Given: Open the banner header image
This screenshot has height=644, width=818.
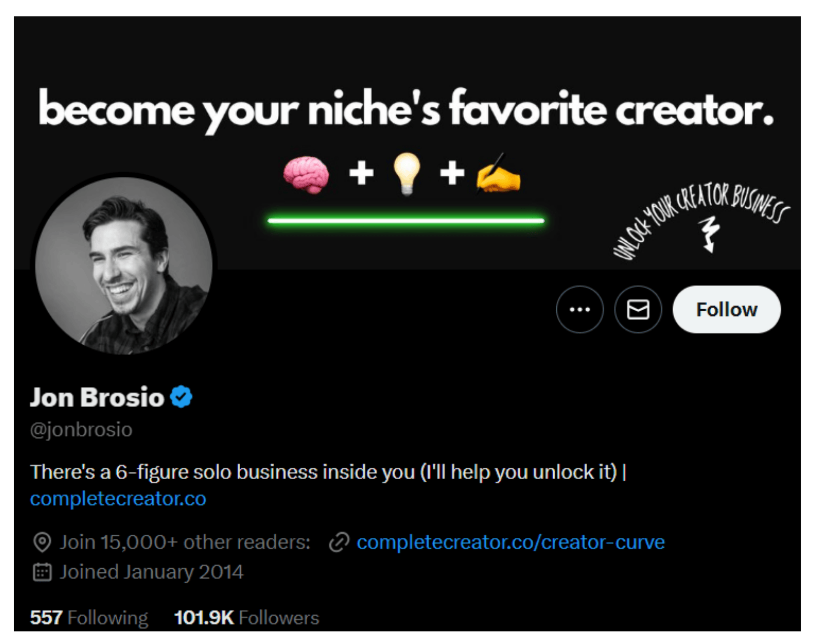Looking at the screenshot, I should [x=407, y=143].
